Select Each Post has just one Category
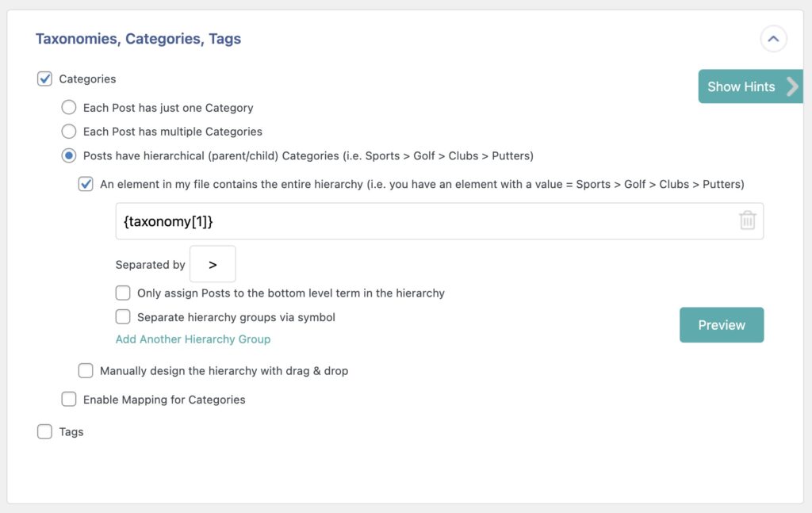This screenshot has width=812, height=513. (x=69, y=107)
